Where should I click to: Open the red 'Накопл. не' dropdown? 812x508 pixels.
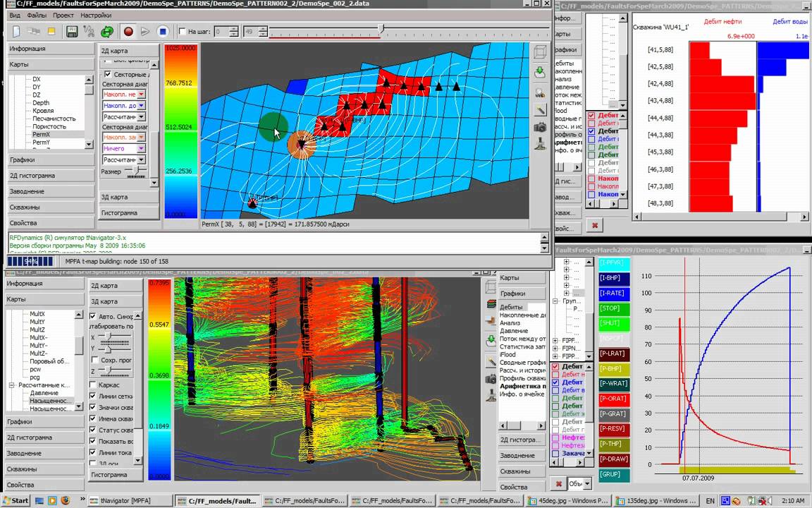click(141, 95)
